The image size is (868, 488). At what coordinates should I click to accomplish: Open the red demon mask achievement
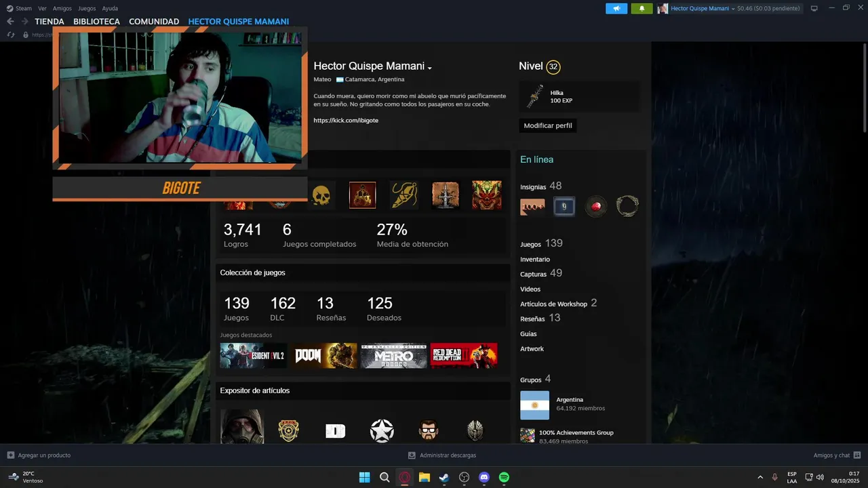(x=487, y=195)
